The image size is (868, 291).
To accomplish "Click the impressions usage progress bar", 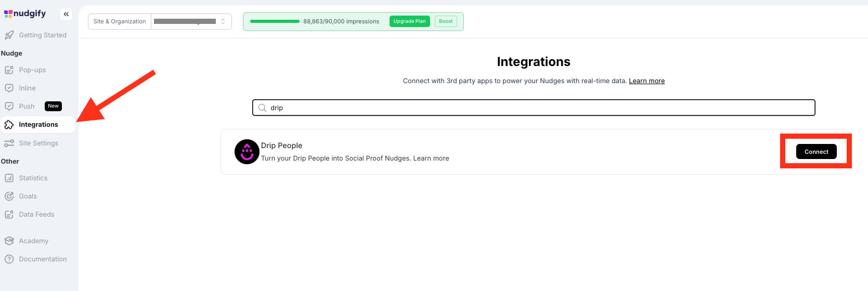I will [x=275, y=21].
